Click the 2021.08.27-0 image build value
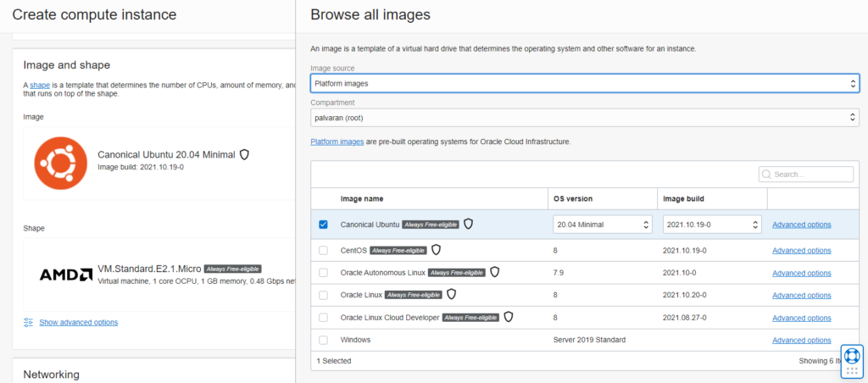 (684, 318)
